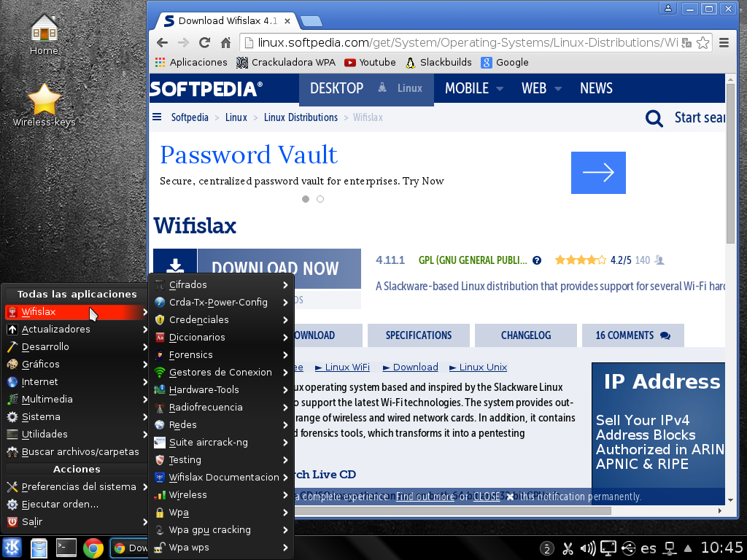Open the Google bookmark
The height and width of the screenshot is (560, 747).
(x=505, y=63)
